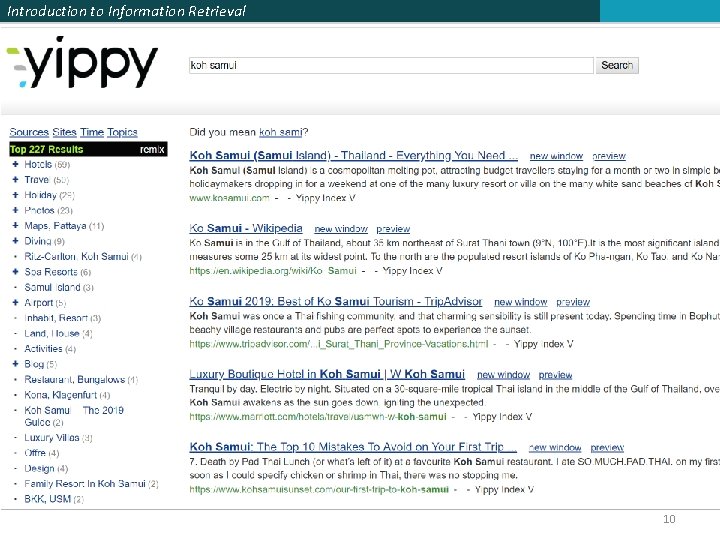
Task: Open Koh Samui (Samui Island) - Thailand result
Action: (x=354, y=156)
